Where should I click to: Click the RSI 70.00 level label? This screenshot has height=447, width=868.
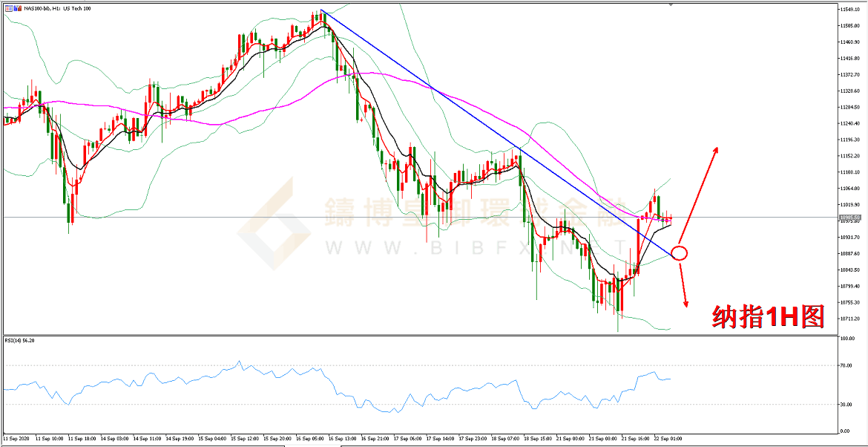[x=846, y=366]
